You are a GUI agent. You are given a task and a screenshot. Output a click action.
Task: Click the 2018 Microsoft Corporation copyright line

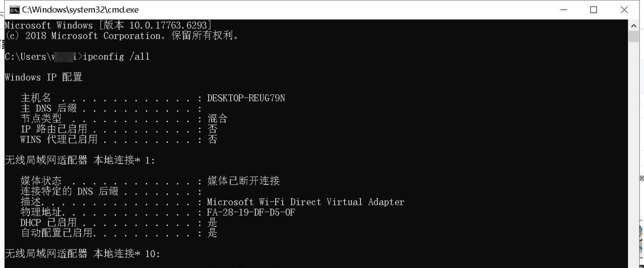[122, 36]
